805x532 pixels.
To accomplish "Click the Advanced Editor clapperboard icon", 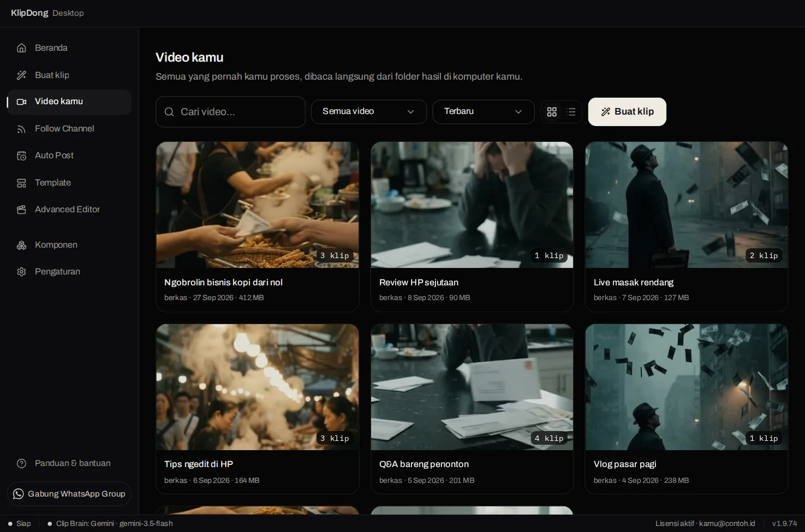I will click(21, 210).
